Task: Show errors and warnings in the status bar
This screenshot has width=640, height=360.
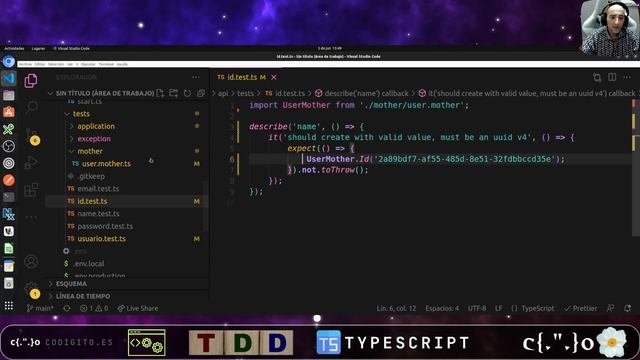Action: 94,309
